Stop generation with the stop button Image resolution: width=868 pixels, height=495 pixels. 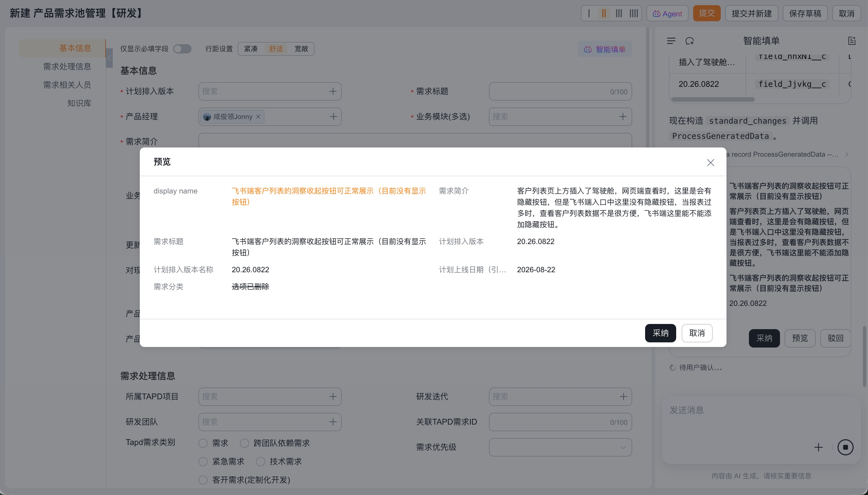(x=845, y=447)
